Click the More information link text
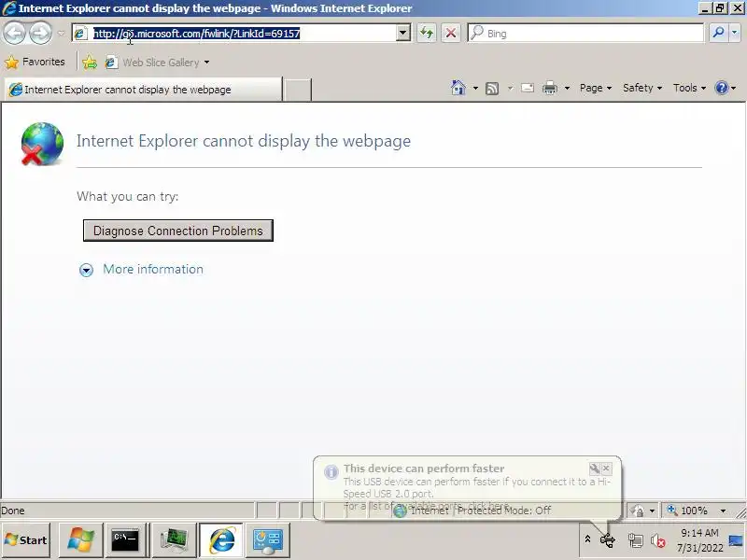747x560 pixels. 153,269
